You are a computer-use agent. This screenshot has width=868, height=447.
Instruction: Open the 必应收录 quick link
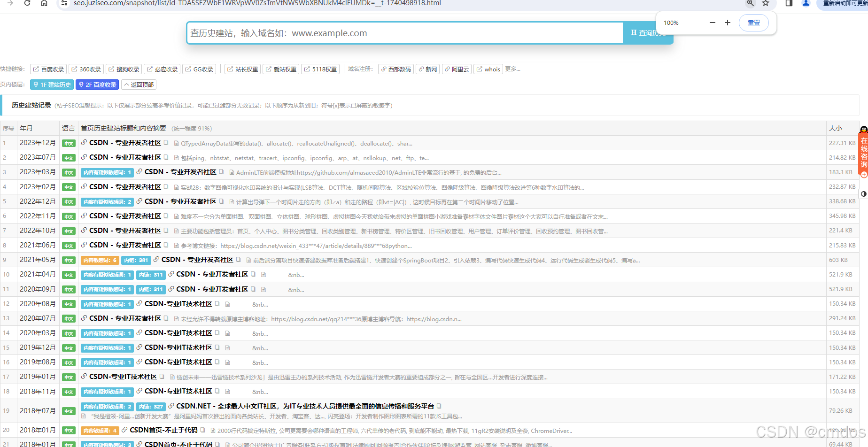click(162, 69)
